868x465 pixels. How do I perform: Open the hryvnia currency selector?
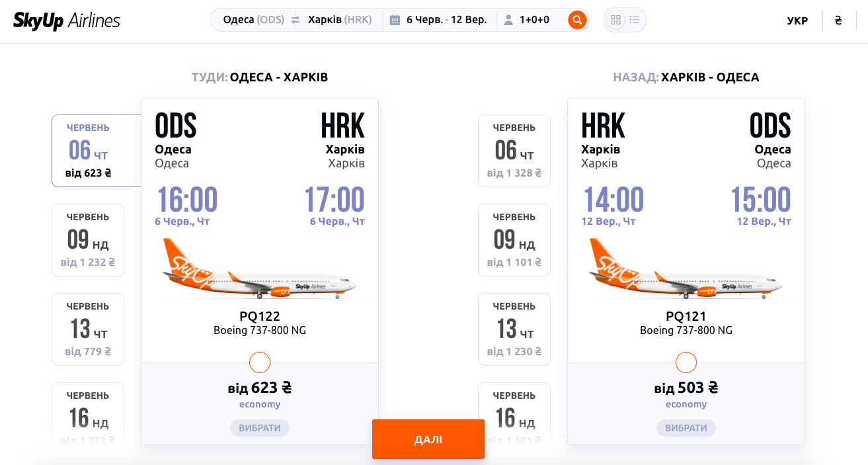click(x=838, y=21)
